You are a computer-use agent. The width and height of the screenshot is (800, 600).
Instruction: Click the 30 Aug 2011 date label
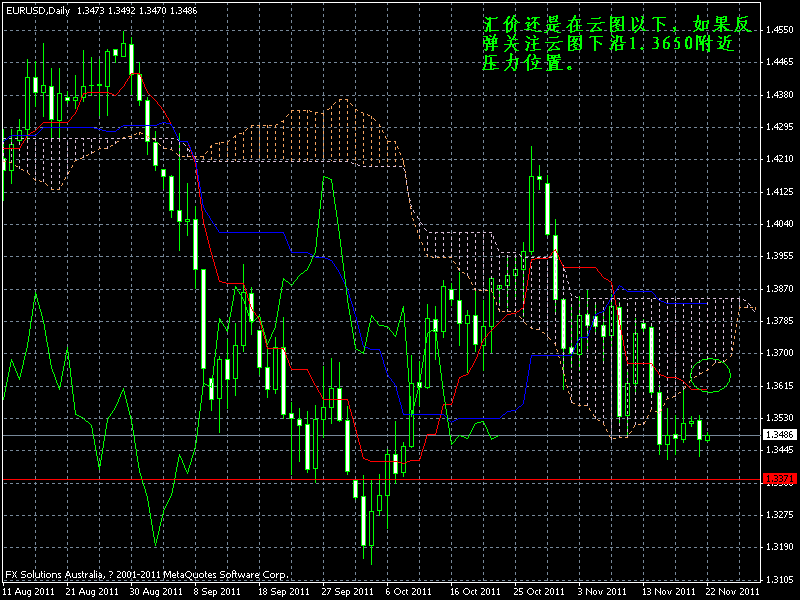click(156, 592)
